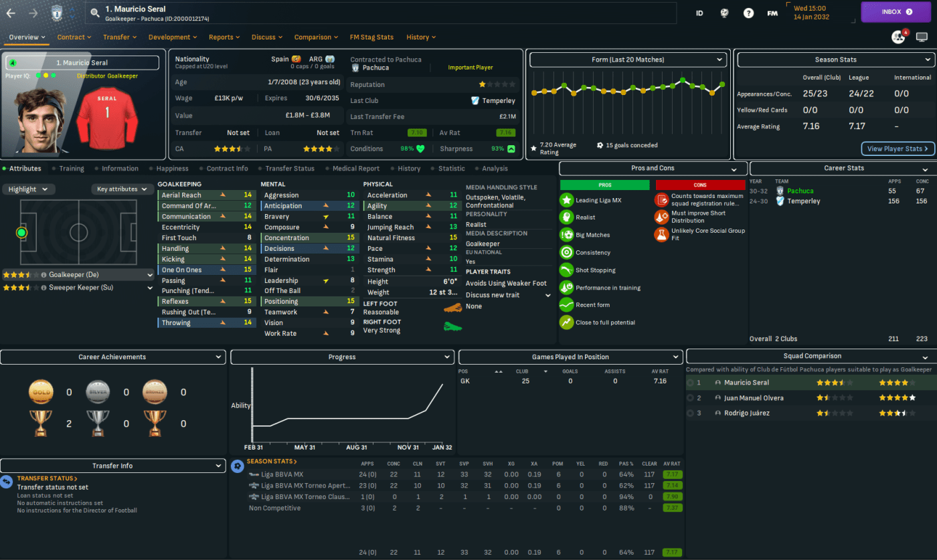
Task: Click the View Player Stats button
Action: 898,149
